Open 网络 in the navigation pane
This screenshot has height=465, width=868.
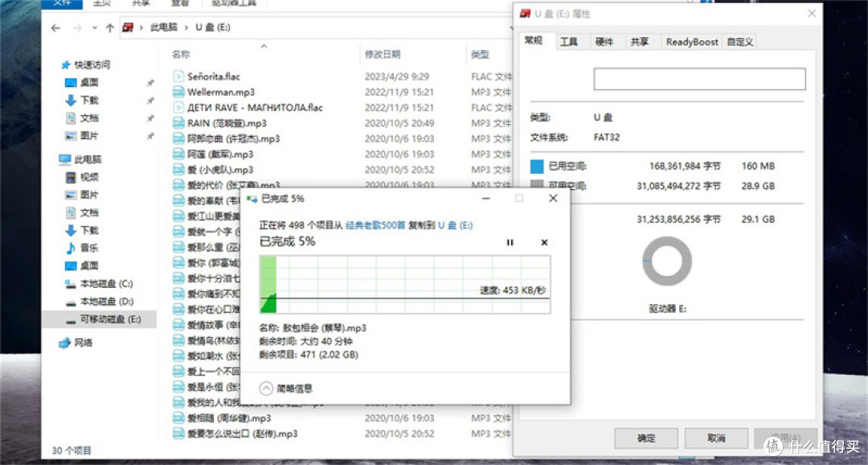pyautogui.click(x=84, y=343)
